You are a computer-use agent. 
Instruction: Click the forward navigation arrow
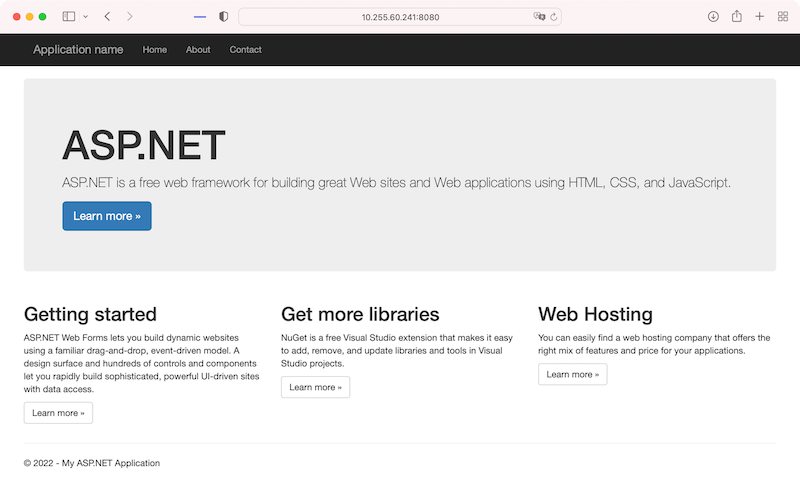coord(130,17)
